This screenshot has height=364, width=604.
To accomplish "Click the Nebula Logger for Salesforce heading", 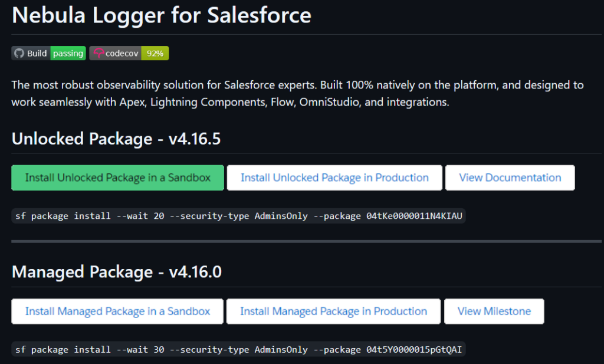I will [162, 15].
